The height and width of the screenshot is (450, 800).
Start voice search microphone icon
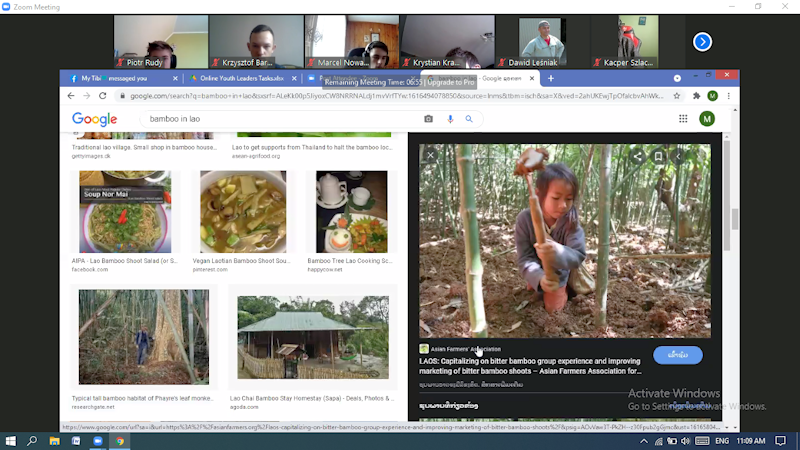[x=450, y=119]
